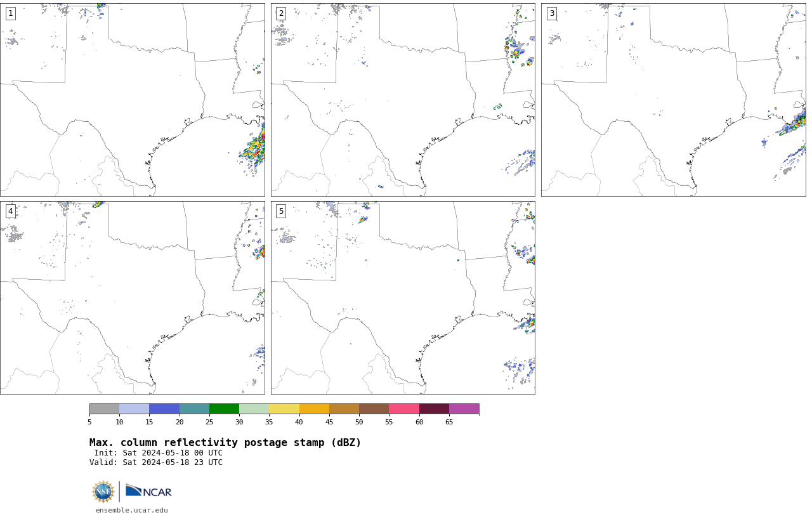The height and width of the screenshot is (517, 812).
Task: Select the tan 45-50 dBZ swatch
Action: [x=344, y=409]
